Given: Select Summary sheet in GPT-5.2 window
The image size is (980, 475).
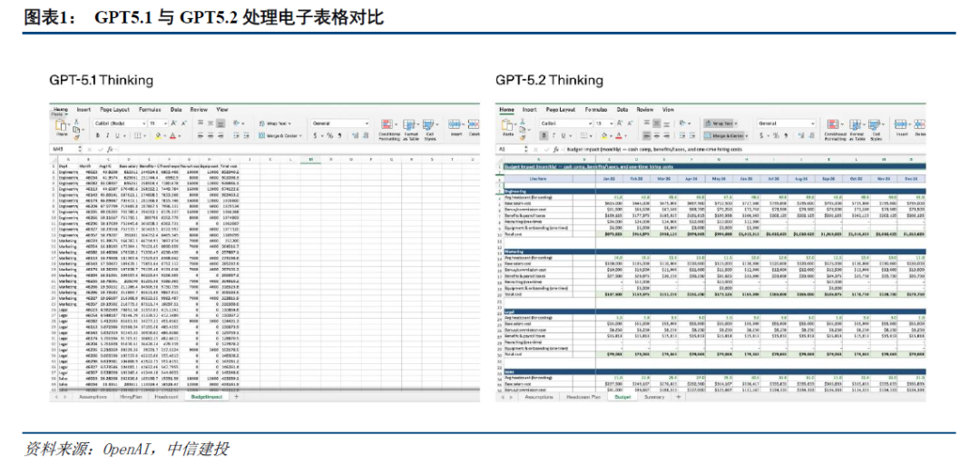Looking at the screenshot, I should pyautogui.click(x=654, y=397).
